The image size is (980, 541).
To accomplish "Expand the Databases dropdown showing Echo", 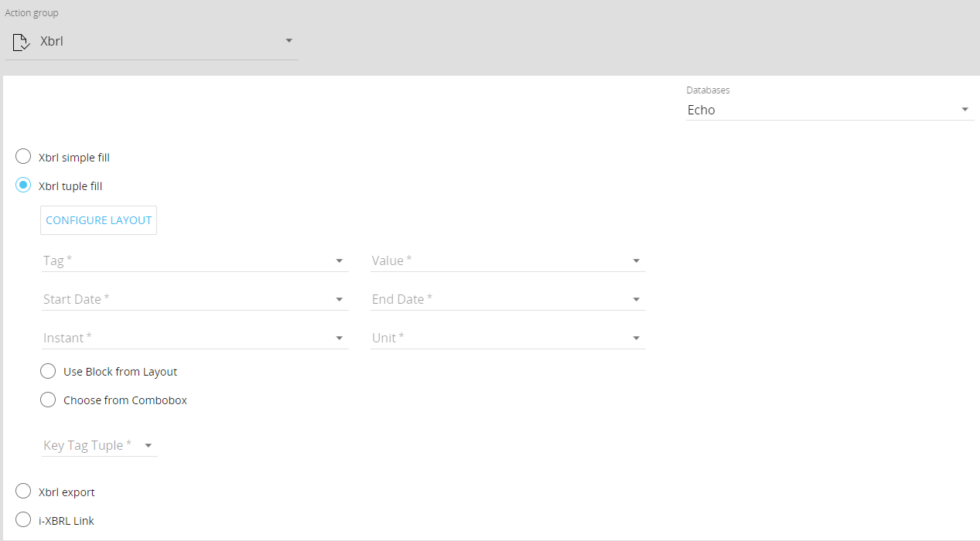I will pyautogui.click(x=965, y=110).
